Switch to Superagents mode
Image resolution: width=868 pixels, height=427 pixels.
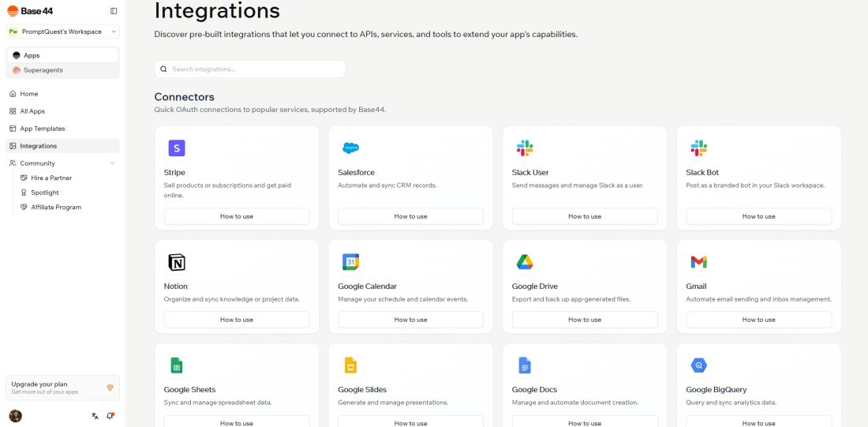(x=43, y=70)
